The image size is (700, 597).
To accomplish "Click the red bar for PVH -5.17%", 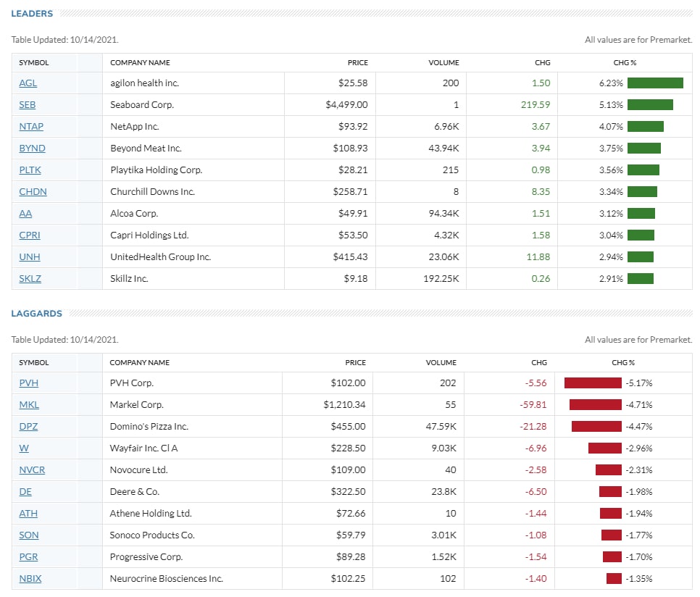I will pyautogui.click(x=593, y=383).
